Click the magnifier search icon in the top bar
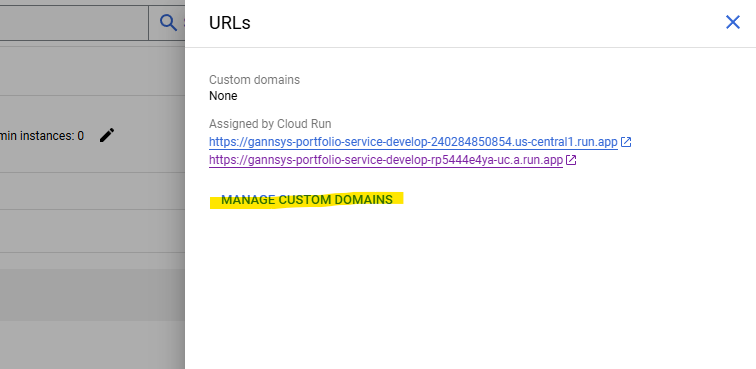The image size is (756, 369). (x=168, y=22)
